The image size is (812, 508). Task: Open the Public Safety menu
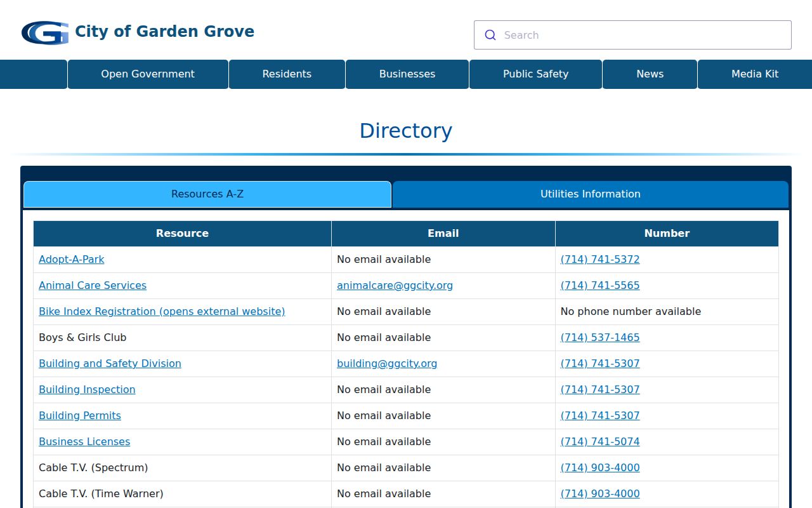(535, 74)
